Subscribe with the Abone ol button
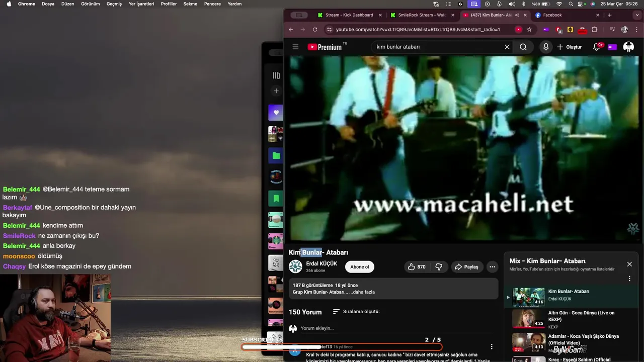Image resolution: width=644 pixels, height=362 pixels. coord(360,267)
